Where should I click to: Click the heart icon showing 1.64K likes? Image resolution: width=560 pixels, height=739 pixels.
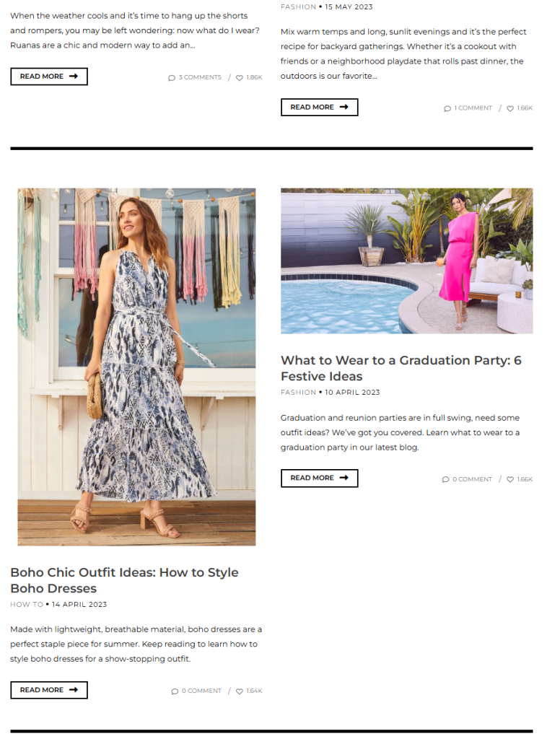[239, 691]
